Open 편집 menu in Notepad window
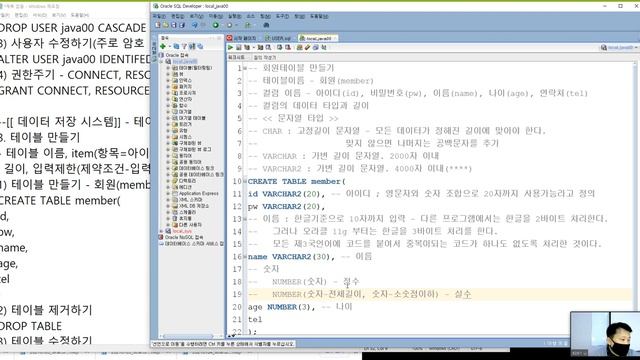The image size is (640, 360). pos(21,15)
